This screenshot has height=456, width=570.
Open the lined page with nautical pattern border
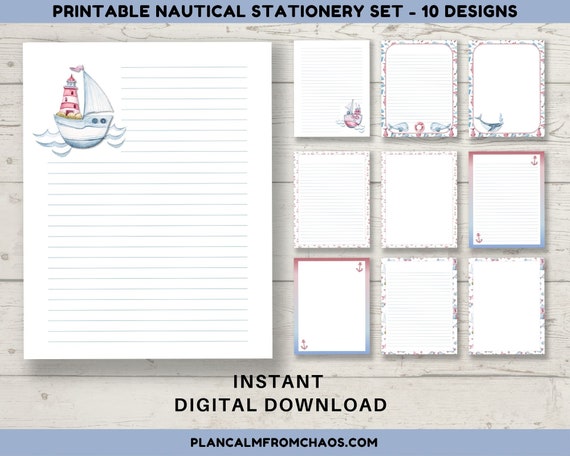[x=419, y=306]
